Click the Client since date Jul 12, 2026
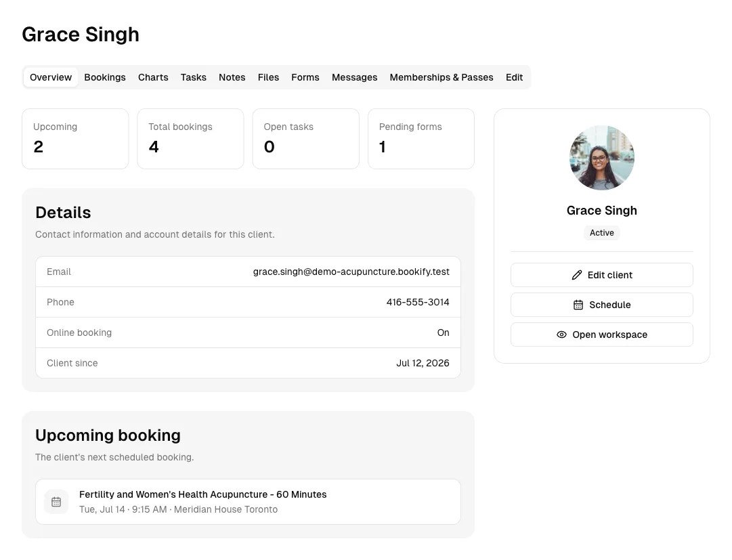 coord(423,363)
